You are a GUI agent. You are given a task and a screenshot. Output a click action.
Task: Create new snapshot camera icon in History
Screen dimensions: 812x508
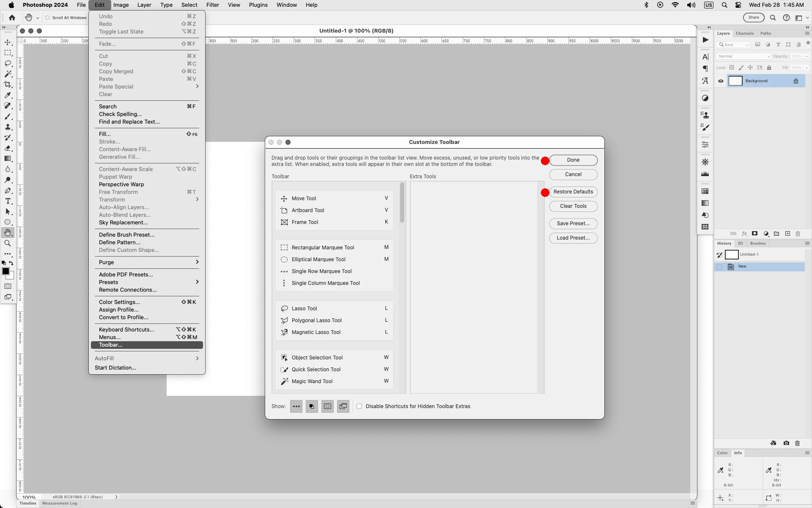(x=786, y=443)
